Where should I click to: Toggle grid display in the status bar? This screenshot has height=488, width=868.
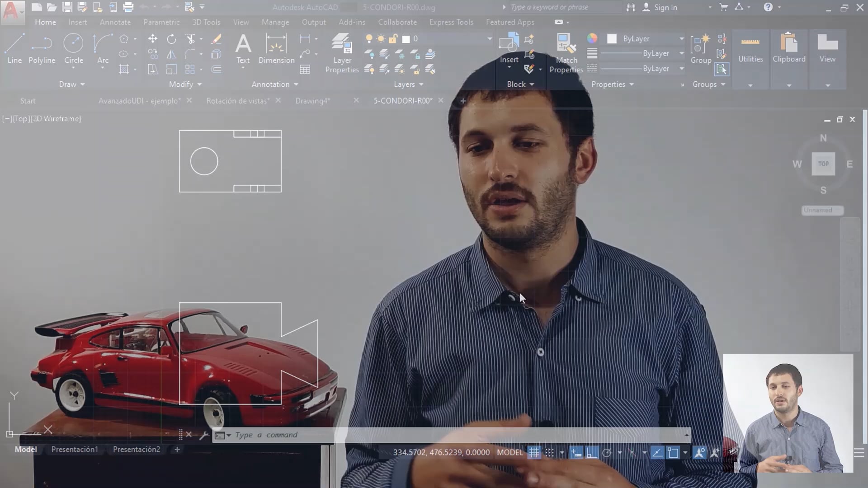pos(534,452)
